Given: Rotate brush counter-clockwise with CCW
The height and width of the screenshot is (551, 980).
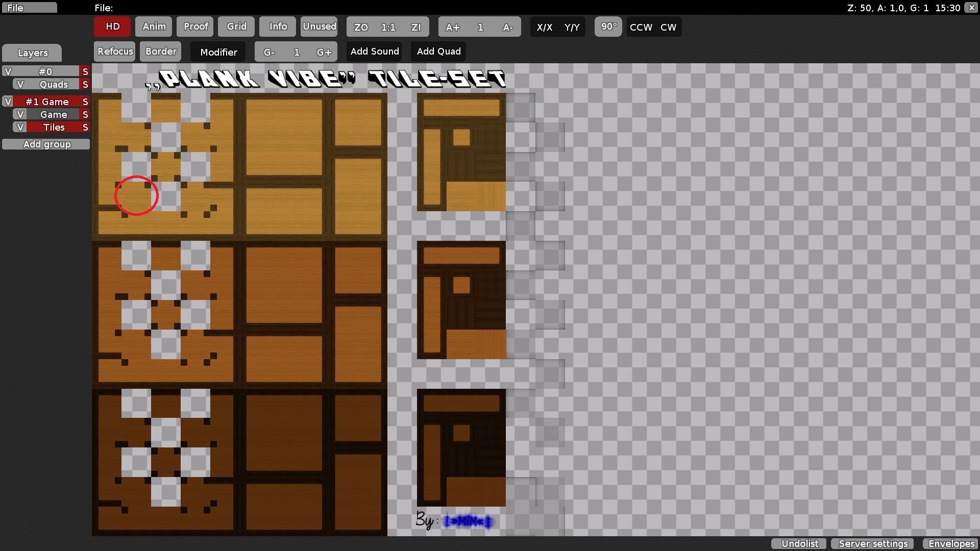Looking at the screenshot, I should coord(641,27).
